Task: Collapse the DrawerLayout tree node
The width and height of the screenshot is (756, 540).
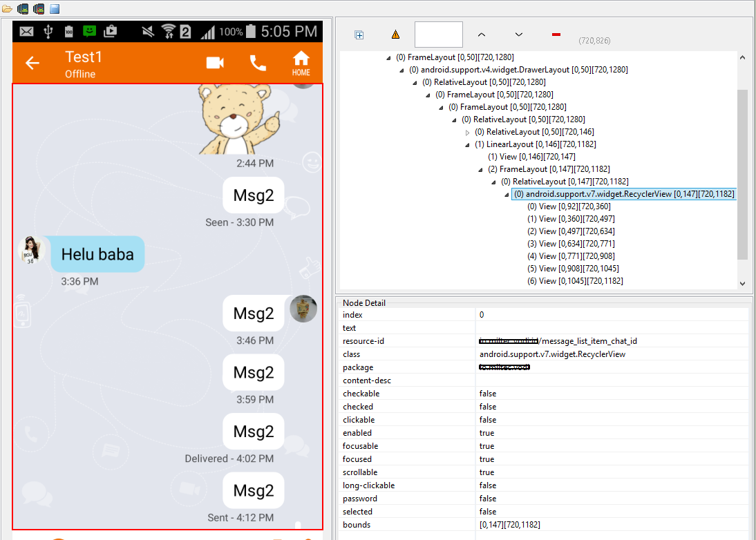Action: (x=401, y=70)
